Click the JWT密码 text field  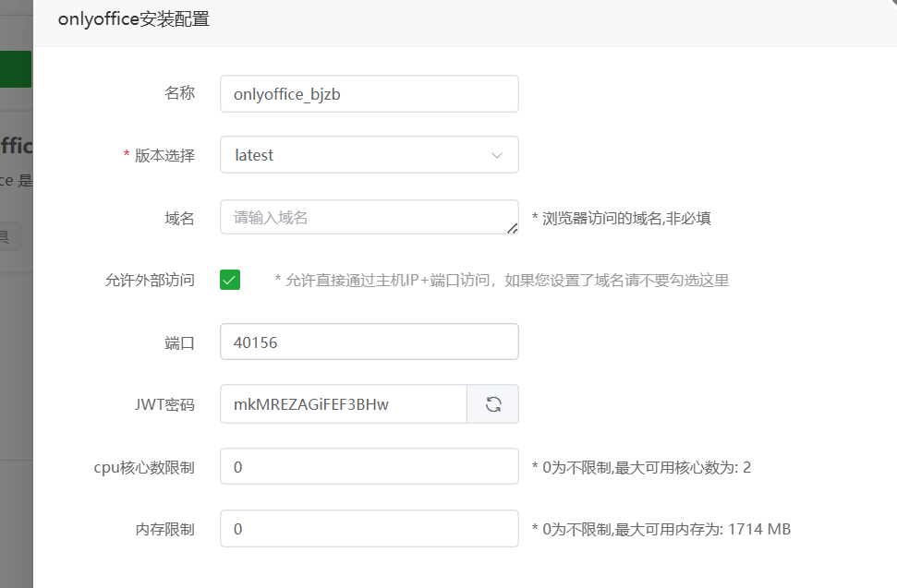(342, 403)
